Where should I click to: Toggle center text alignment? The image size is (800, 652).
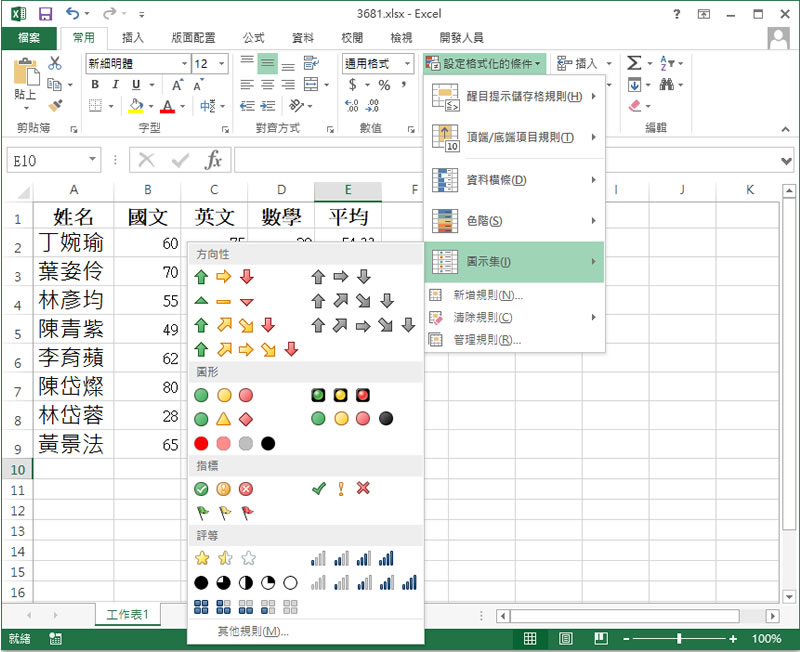click(x=267, y=85)
